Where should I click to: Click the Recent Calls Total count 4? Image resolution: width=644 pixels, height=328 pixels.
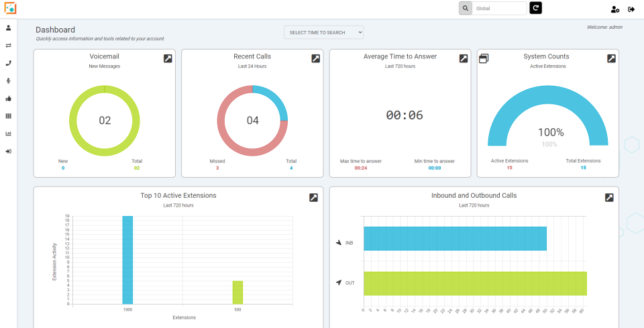click(x=291, y=168)
